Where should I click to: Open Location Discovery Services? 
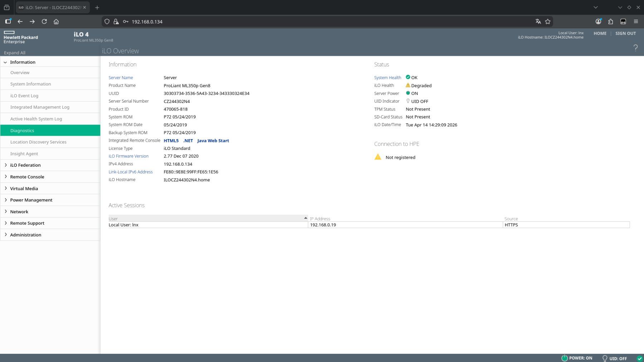50,142
